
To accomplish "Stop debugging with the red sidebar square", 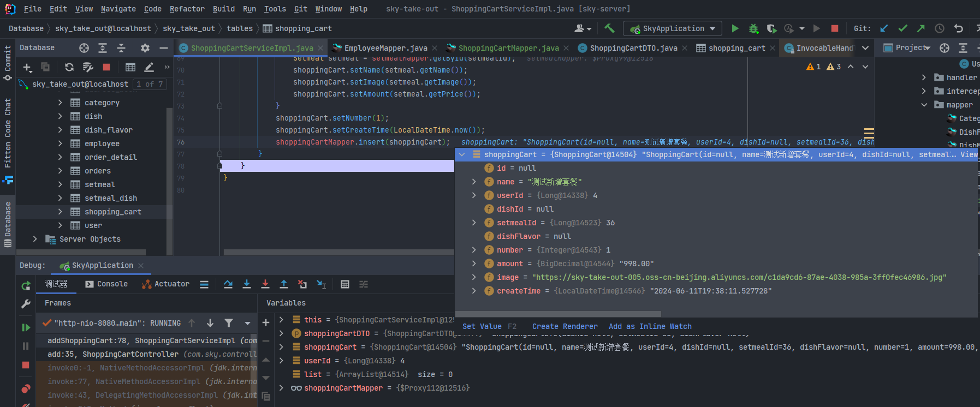I will pyautogui.click(x=26, y=365).
